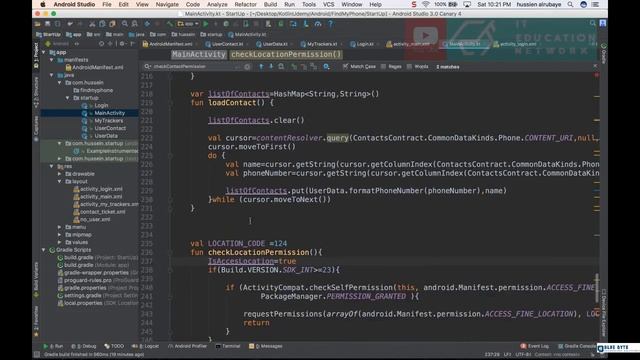640x360 pixels.
Task: Select UserData in project tree
Action: (x=106, y=136)
